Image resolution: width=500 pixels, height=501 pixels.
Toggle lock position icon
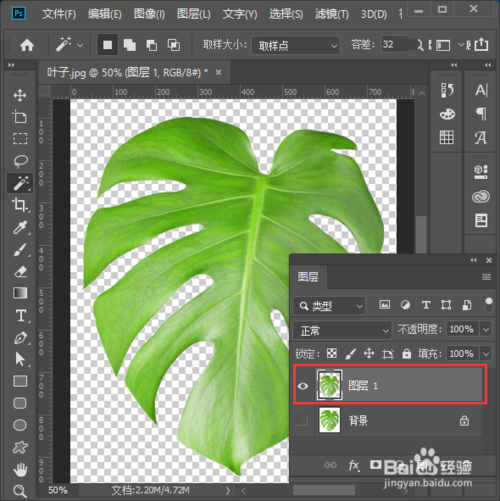coord(369,353)
